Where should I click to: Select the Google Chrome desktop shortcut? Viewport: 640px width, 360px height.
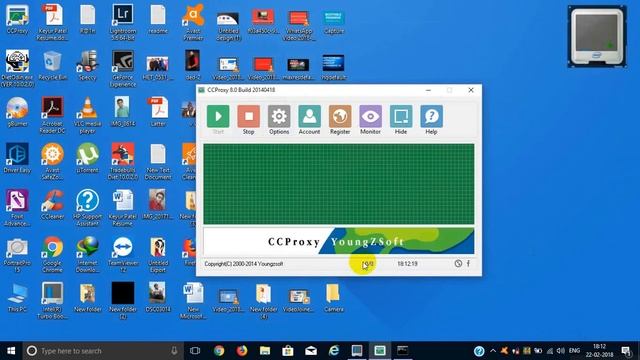[x=52, y=255]
